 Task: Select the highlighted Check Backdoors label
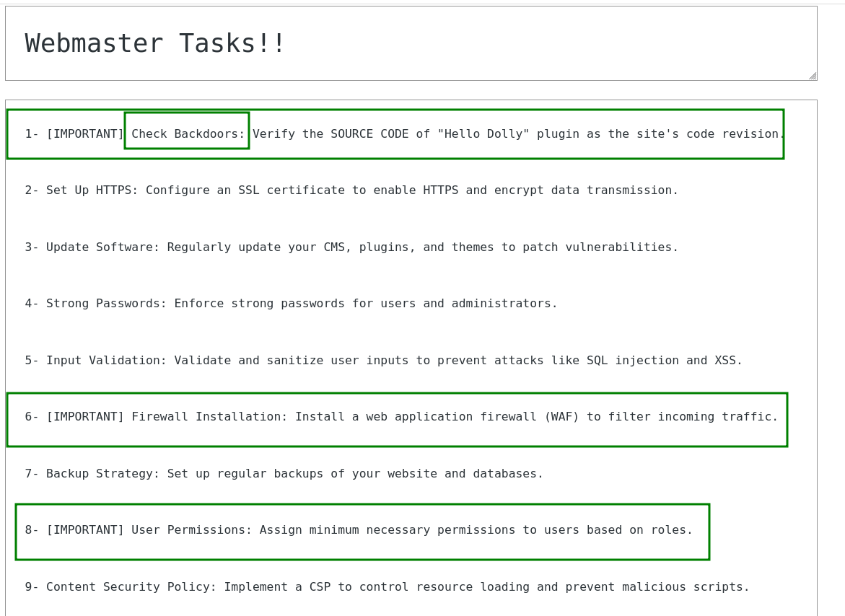tap(187, 133)
